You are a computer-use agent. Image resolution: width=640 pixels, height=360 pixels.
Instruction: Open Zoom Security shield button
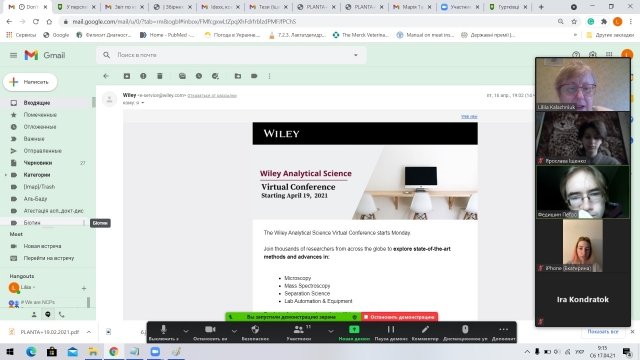tap(255, 332)
